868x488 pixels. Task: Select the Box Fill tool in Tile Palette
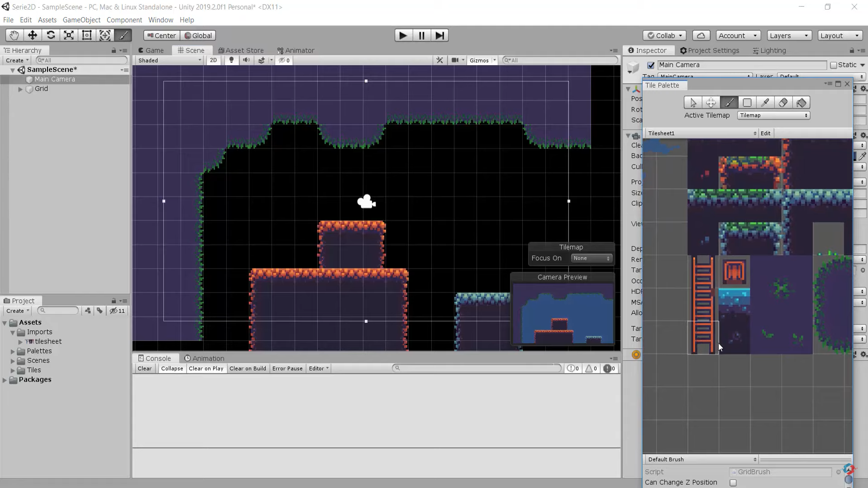pyautogui.click(x=747, y=103)
